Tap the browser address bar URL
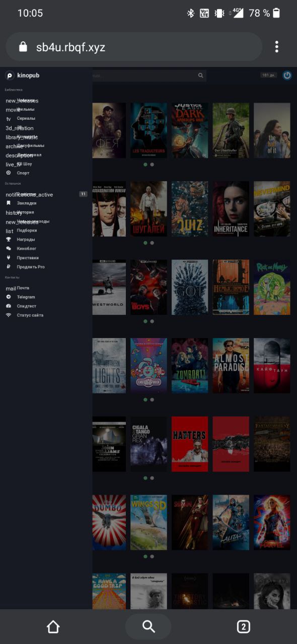This screenshot has width=297, height=644. (70, 47)
